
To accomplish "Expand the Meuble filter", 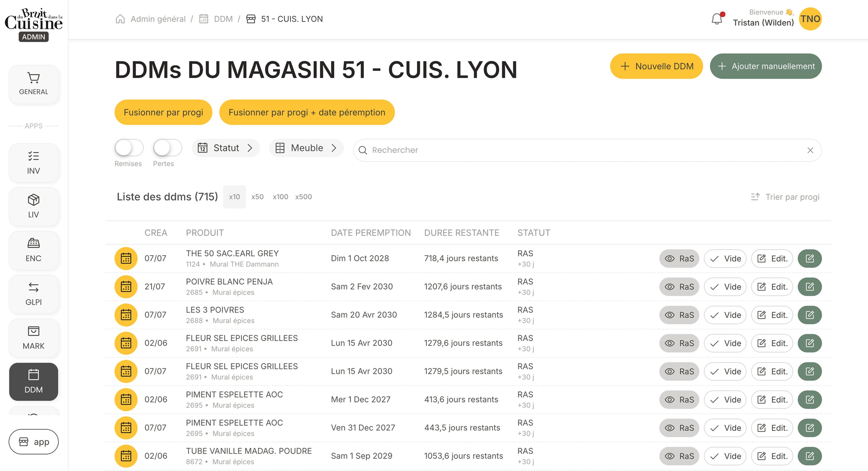I will [306, 148].
